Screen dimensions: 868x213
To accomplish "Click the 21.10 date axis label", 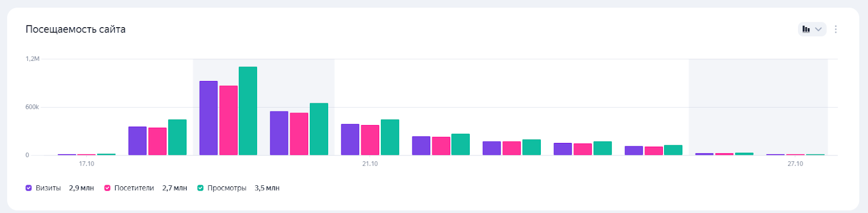I will coord(370,164).
